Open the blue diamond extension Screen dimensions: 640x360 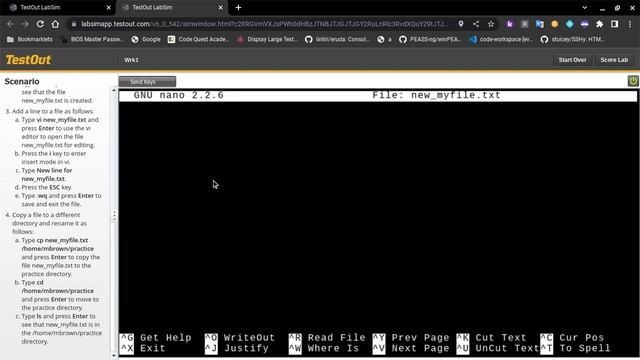pos(569,24)
